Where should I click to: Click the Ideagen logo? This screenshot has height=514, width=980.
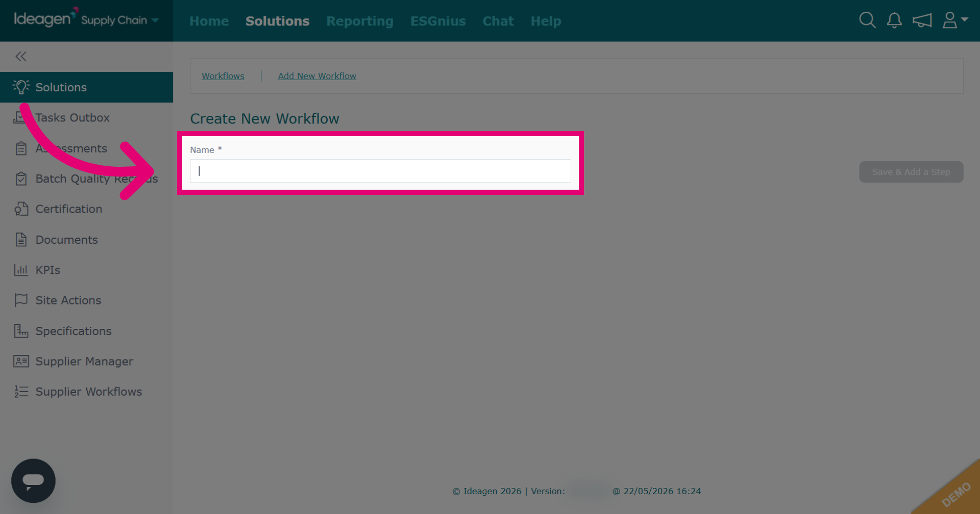(x=46, y=18)
